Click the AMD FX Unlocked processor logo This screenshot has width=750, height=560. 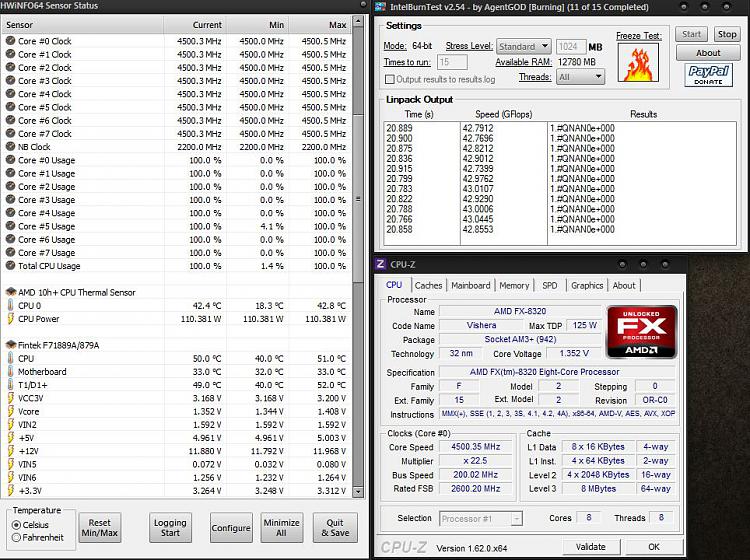(x=642, y=332)
